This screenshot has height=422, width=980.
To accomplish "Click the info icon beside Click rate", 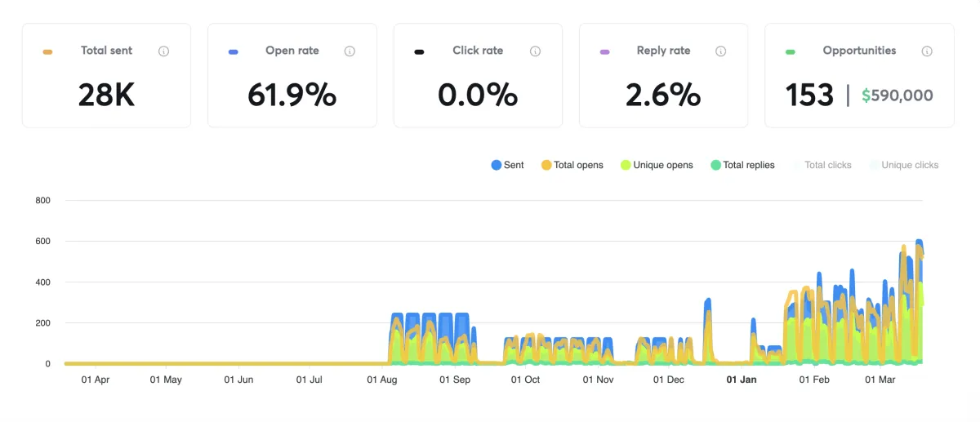I will [x=535, y=51].
